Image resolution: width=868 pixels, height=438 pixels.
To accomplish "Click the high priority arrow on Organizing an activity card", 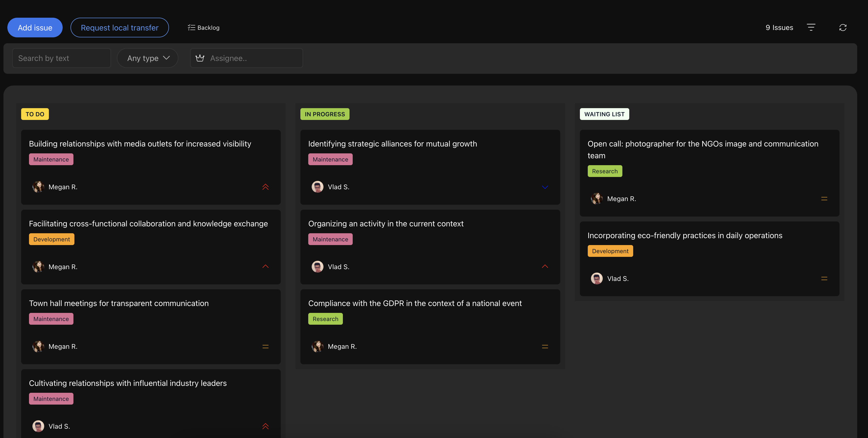I will click(x=545, y=266).
